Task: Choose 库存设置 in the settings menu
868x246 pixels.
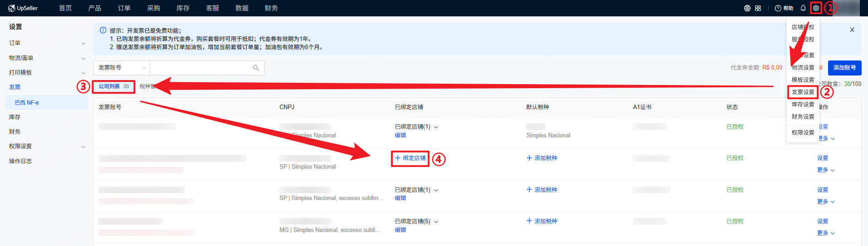Action: pos(803,105)
